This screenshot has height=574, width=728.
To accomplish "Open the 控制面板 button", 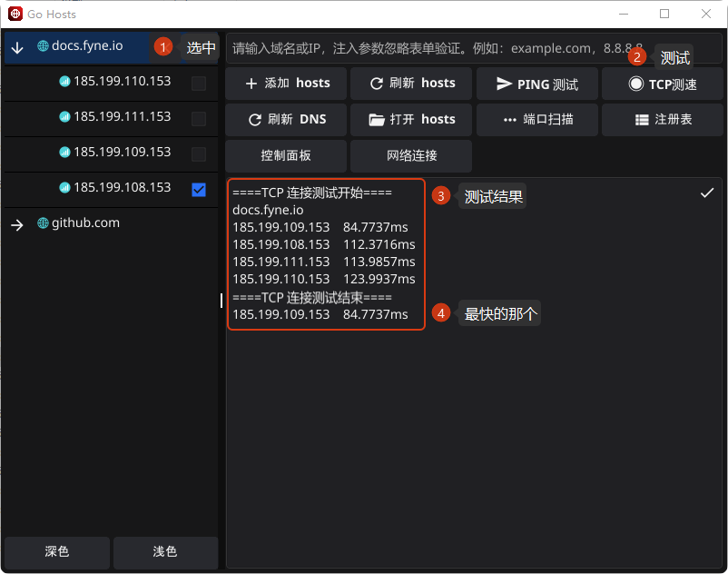I will (x=286, y=156).
